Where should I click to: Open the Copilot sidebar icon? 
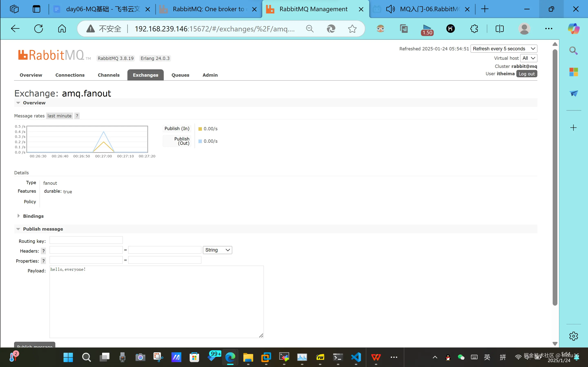click(574, 29)
